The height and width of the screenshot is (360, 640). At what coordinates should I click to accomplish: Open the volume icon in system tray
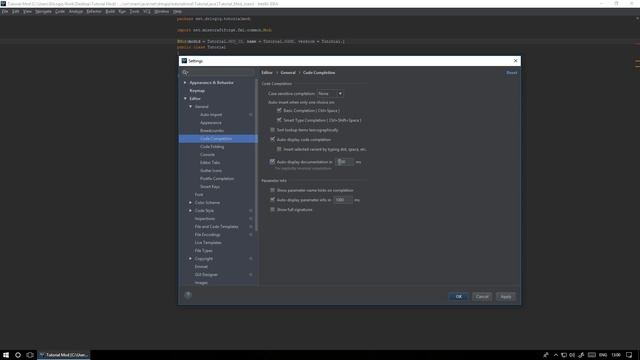coord(572,355)
